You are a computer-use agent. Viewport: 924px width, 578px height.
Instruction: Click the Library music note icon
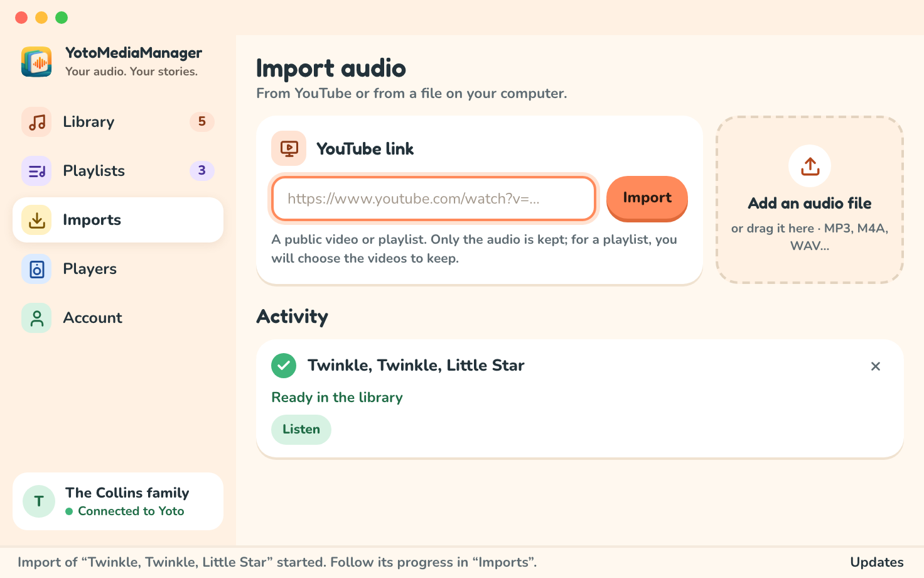(36, 122)
